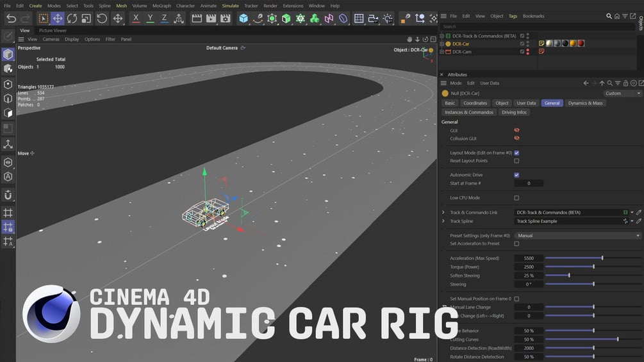Expand the DCR-Track & Commandos tree node
The width and height of the screenshot is (644, 362).
[x=442, y=36]
